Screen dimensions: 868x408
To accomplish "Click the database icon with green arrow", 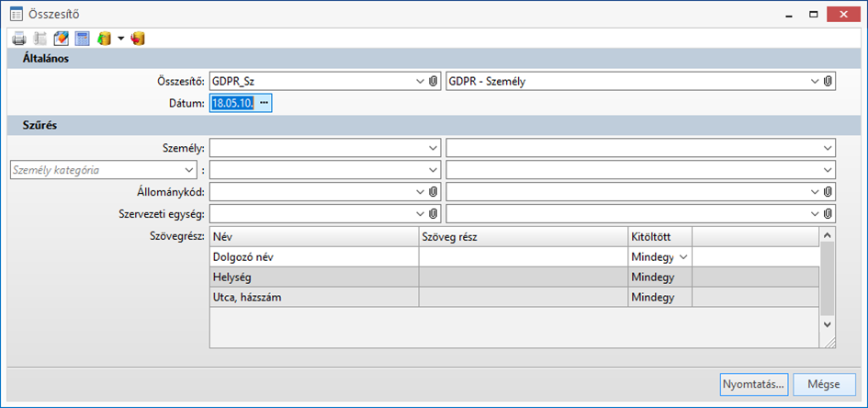I will [x=104, y=39].
